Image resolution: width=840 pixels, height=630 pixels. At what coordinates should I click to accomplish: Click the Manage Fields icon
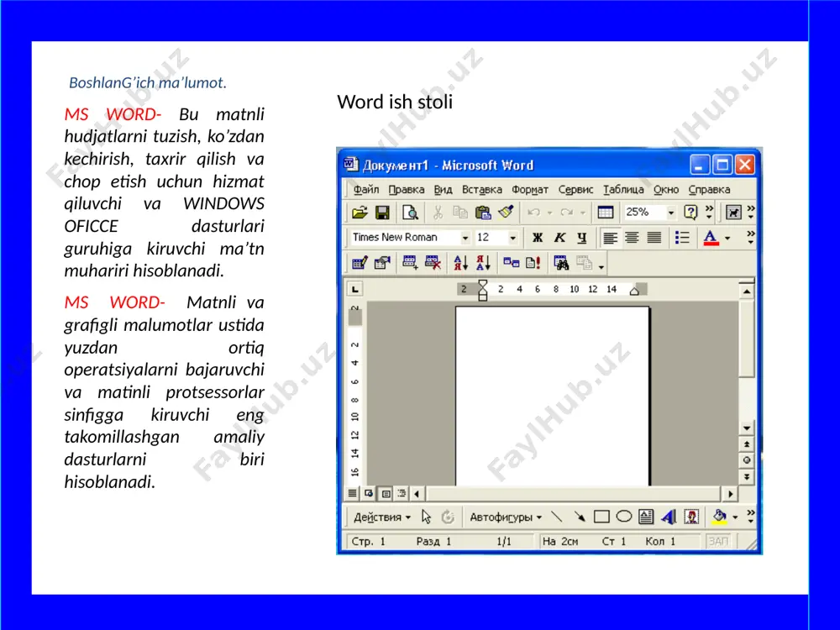[382, 263]
